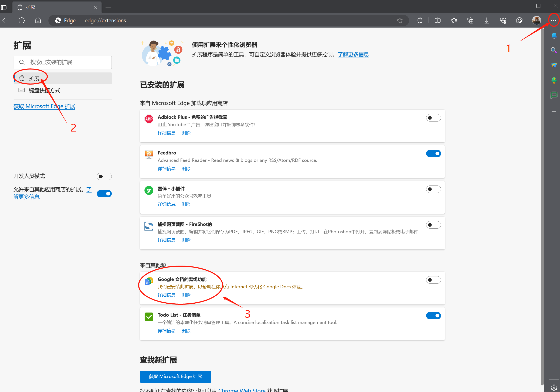Start a Web Capture with the camera icon

click(519, 20)
